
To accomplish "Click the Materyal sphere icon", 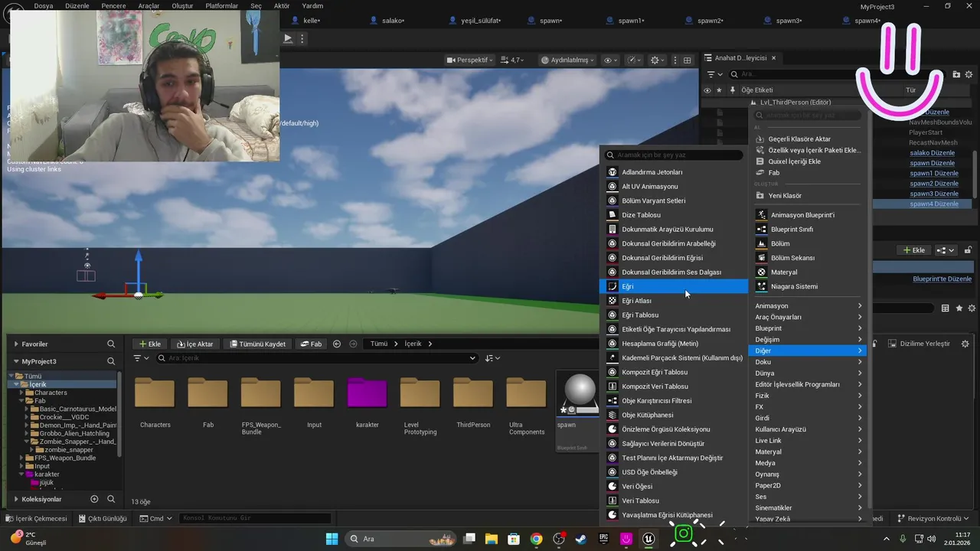I will click(x=761, y=272).
